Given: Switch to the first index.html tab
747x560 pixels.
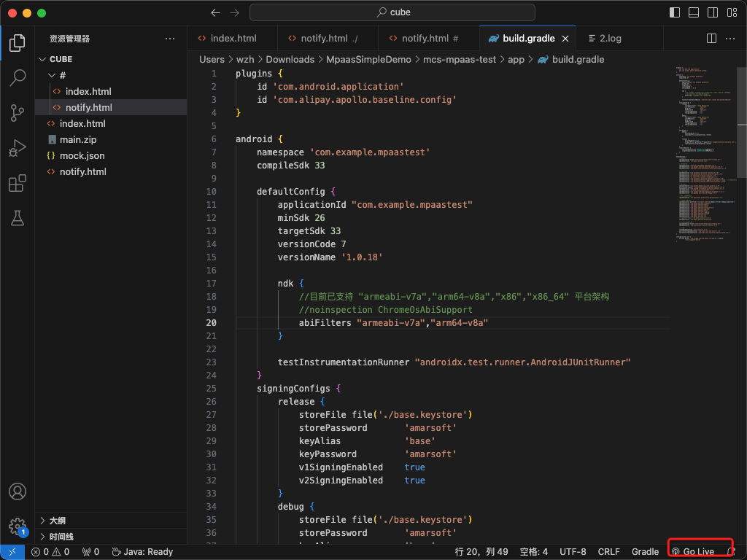Looking at the screenshot, I should coord(233,39).
